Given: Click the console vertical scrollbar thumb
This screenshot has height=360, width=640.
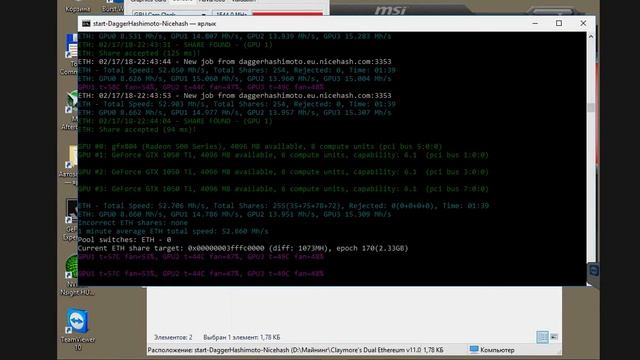Looking at the screenshot, I should (591, 107).
